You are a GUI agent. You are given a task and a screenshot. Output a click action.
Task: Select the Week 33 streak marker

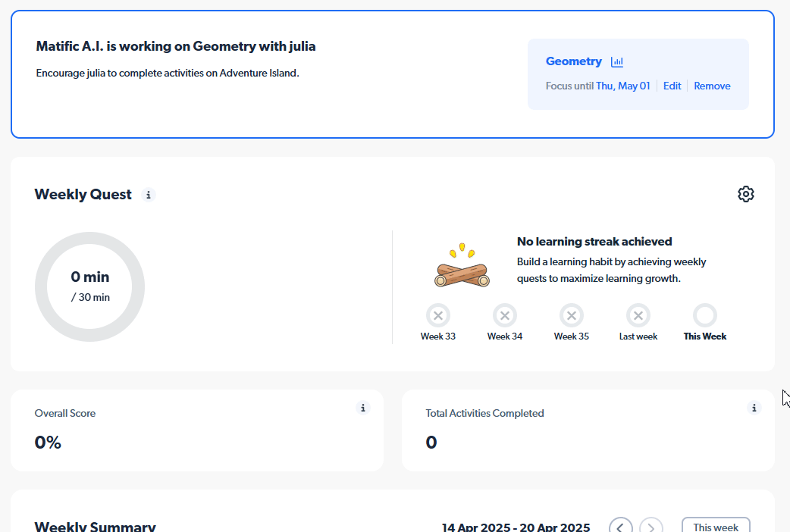point(437,316)
